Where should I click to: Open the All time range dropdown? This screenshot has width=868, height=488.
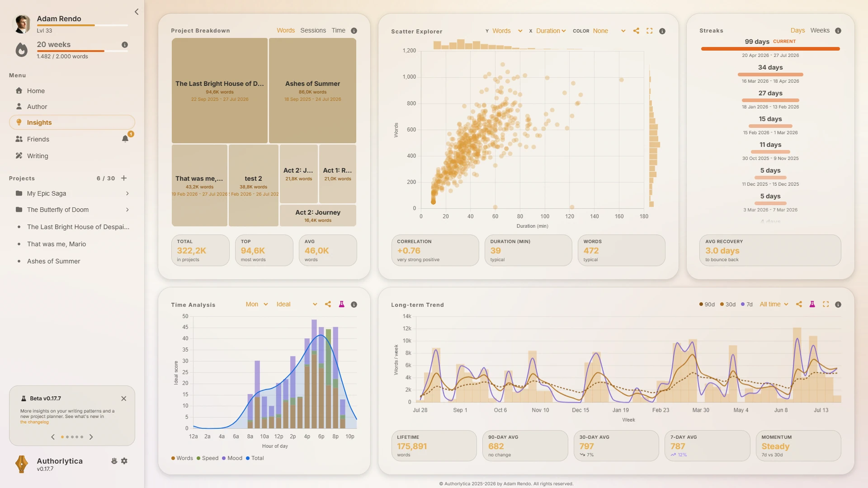(774, 304)
